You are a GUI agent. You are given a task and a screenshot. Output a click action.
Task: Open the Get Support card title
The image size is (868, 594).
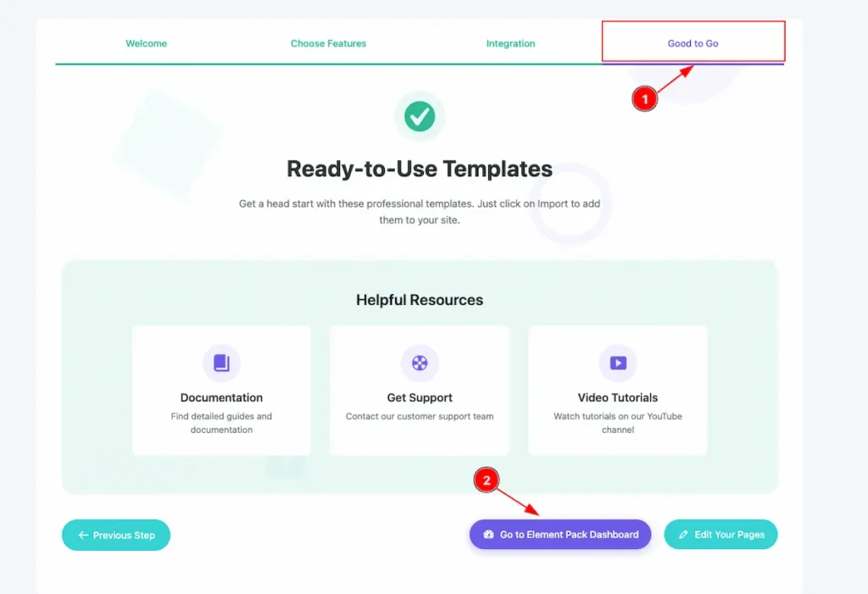coord(420,397)
